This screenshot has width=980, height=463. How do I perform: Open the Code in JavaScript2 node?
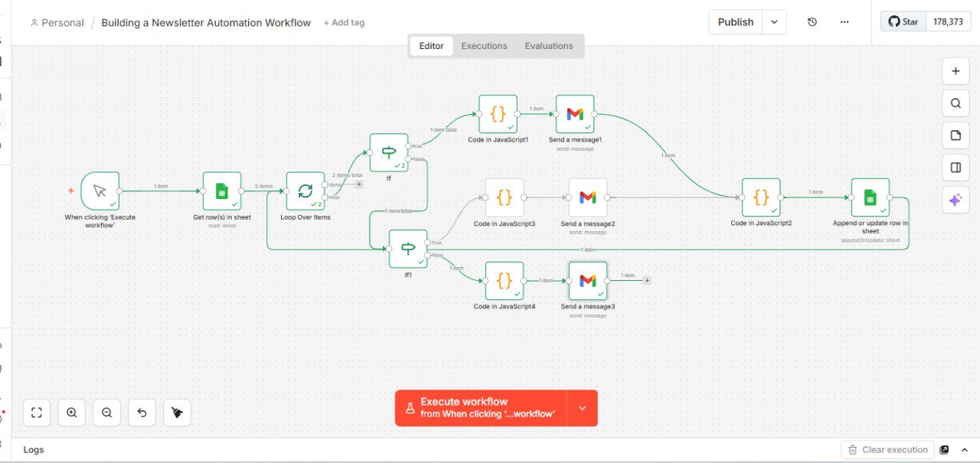pyautogui.click(x=761, y=197)
